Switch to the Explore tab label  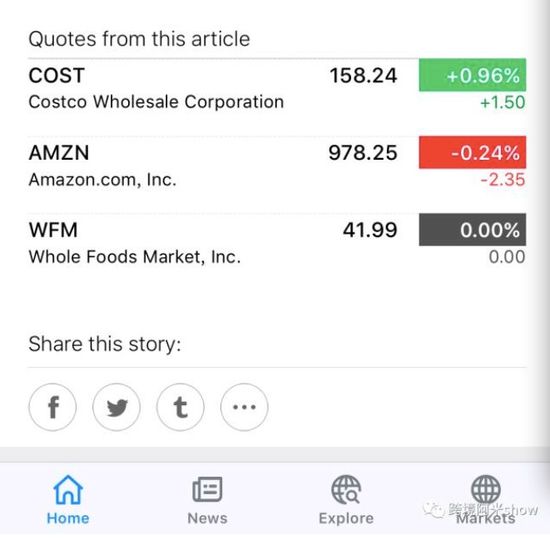coord(346,518)
